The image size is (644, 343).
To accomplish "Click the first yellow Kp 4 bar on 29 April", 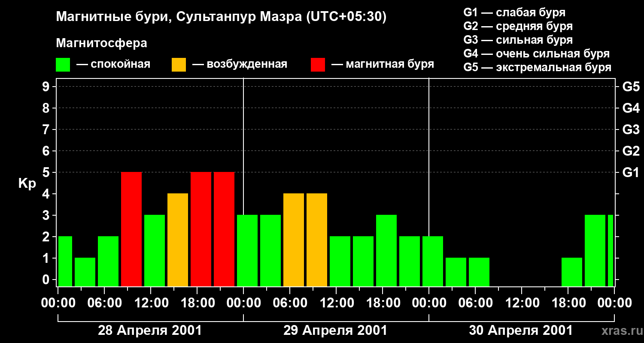I will click(294, 240).
